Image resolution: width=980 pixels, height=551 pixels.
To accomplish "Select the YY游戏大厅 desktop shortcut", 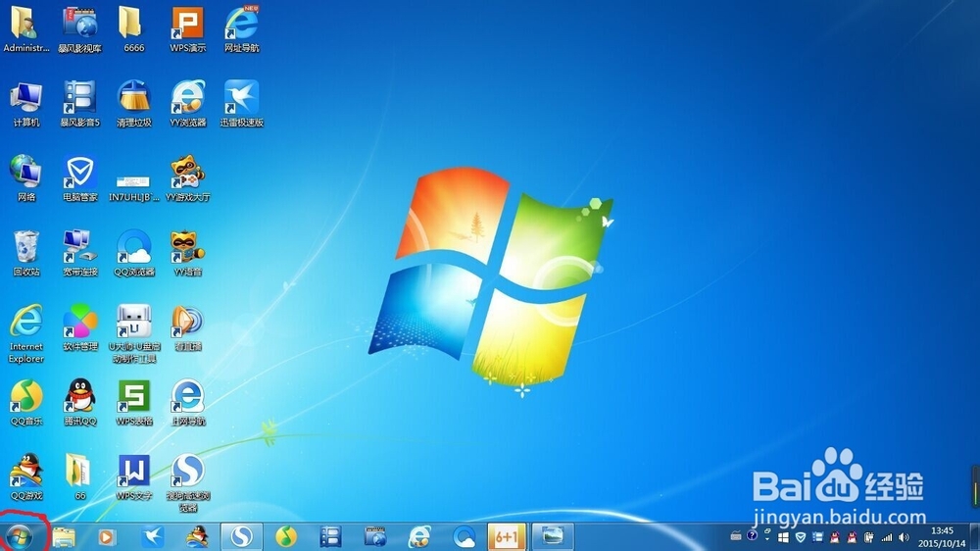I will tap(187, 178).
